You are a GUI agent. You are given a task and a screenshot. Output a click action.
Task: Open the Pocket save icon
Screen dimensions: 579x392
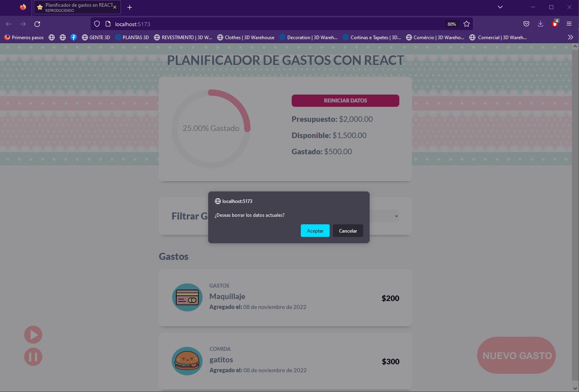coord(526,24)
